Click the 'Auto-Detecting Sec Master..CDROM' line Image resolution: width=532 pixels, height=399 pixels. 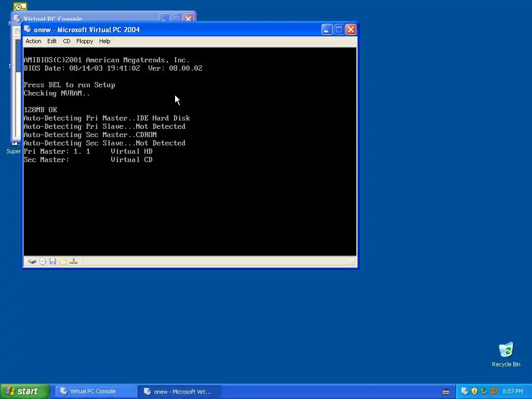tap(90, 135)
